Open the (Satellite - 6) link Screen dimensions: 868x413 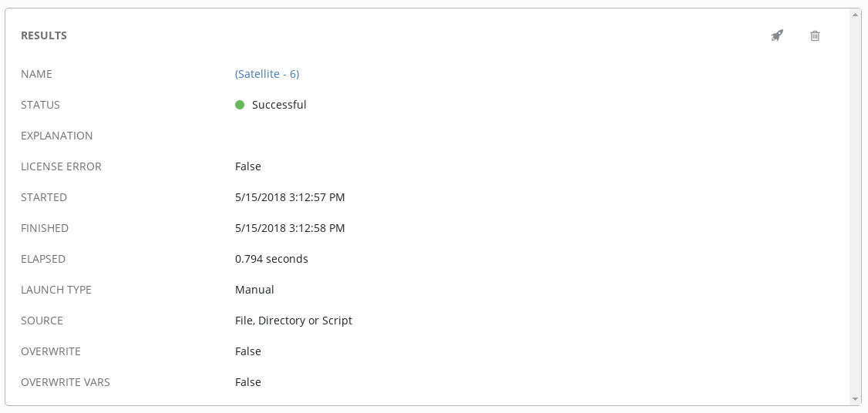tap(267, 74)
